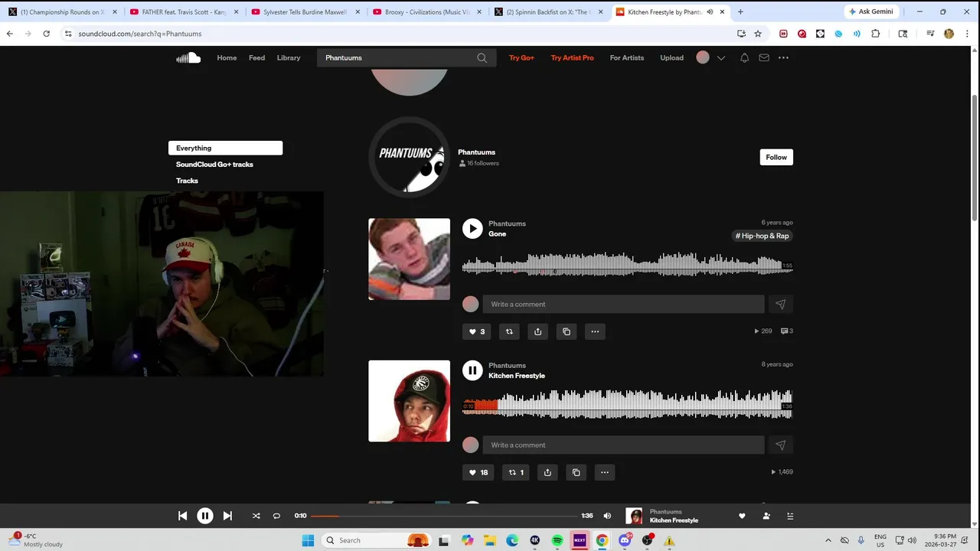
Task: Seek in player bar progress slider
Action: coord(444,516)
